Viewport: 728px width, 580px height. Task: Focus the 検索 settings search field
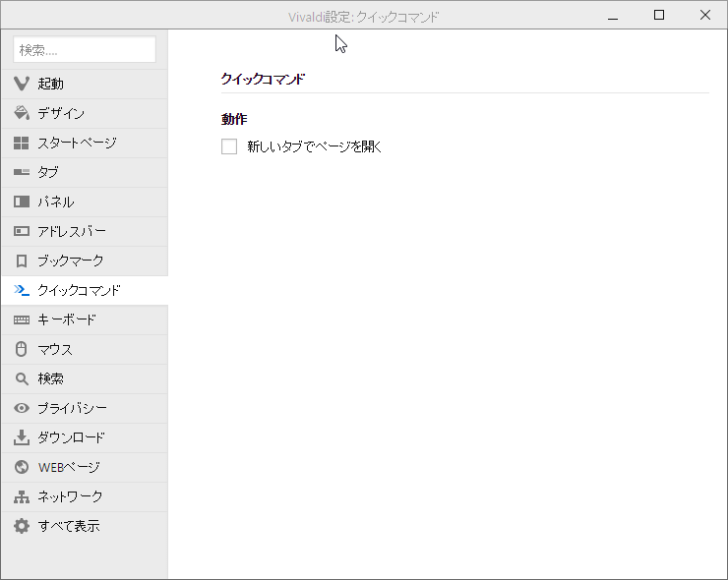point(85,49)
